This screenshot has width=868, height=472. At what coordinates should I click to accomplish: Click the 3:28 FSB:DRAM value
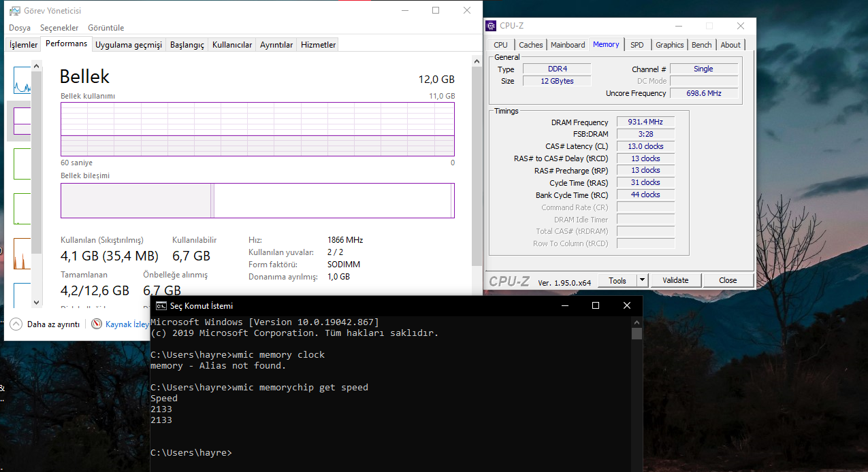(x=645, y=134)
